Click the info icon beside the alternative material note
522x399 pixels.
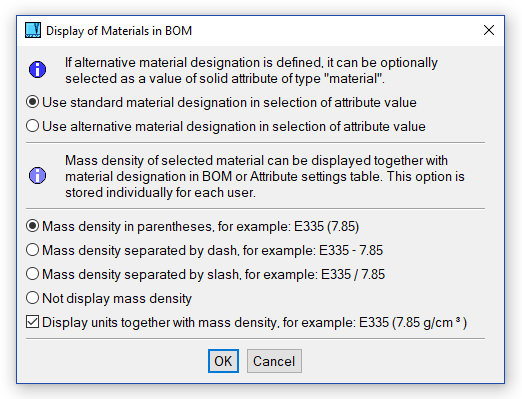click(37, 70)
